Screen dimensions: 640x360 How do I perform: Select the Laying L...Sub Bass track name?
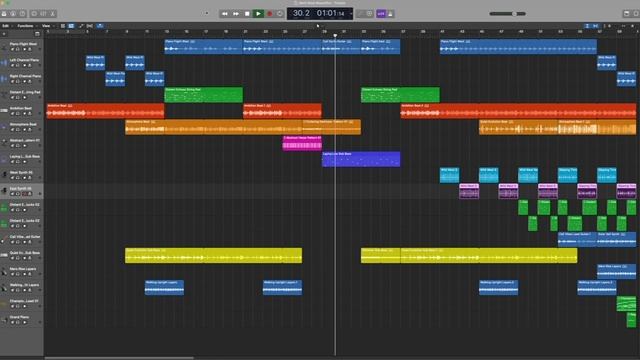click(25, 156)
